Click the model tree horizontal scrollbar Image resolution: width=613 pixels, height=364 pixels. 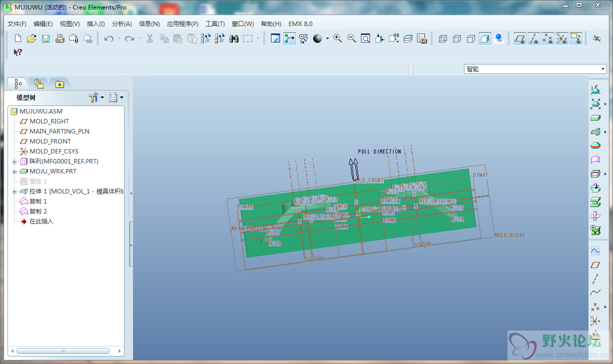pos(63,351)
